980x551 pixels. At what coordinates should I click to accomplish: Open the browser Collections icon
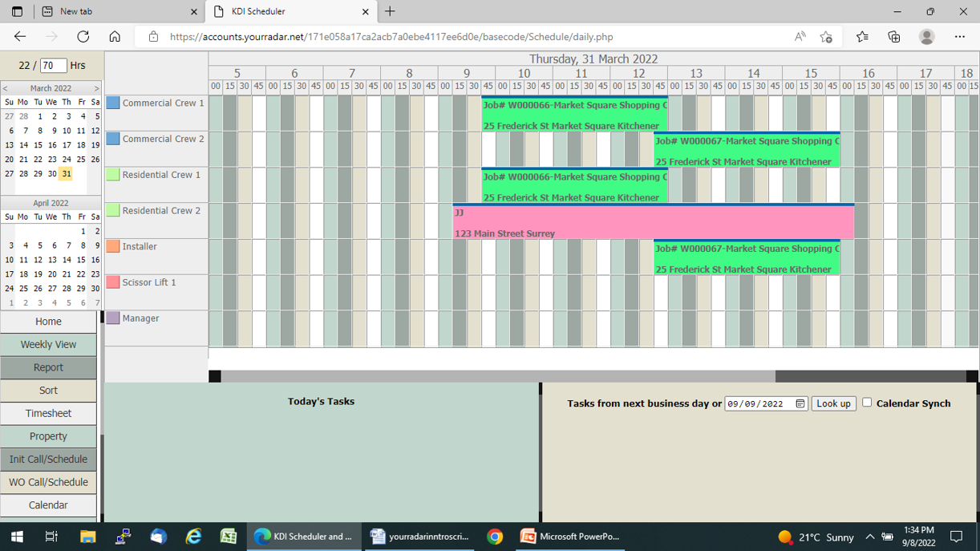893,37
